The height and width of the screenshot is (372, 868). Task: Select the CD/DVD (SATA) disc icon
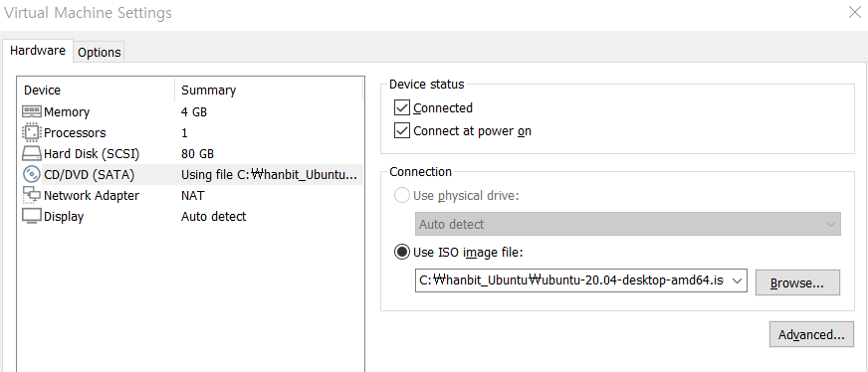(x=32, y=175)
